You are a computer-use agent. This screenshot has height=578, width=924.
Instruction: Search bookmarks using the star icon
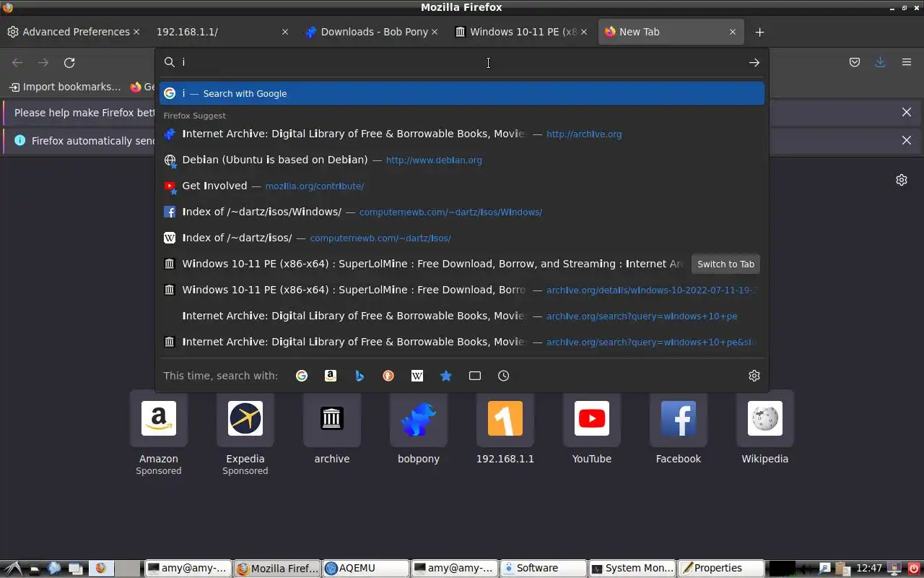446,376
